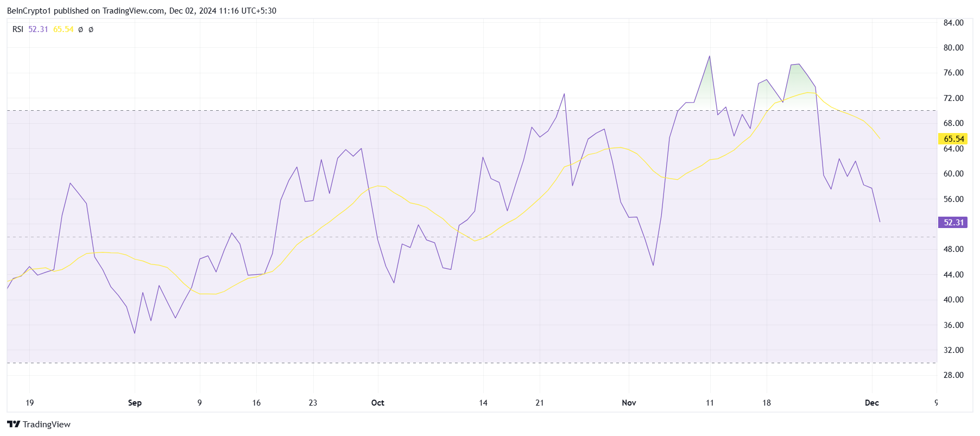The height and width of the screenshot is (436, 980).
Task: Click the purple 52.31 price tag on axis
Action: pos(953,223)
